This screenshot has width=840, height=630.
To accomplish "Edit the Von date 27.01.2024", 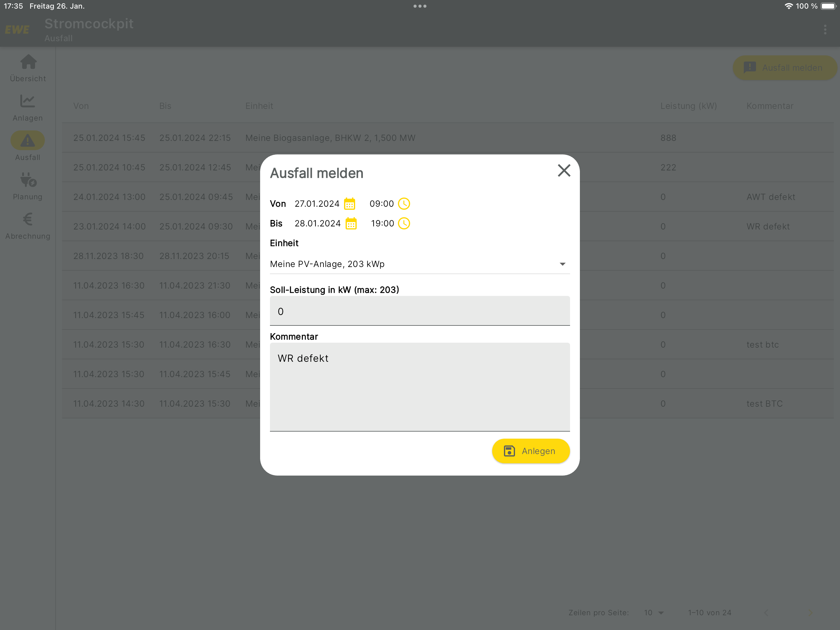I will 317,204.
